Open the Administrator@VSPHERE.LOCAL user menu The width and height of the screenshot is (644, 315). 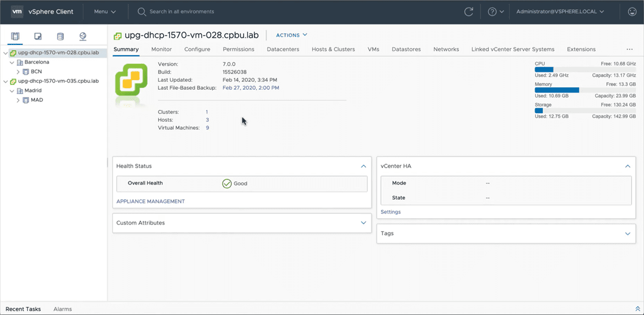560,11
